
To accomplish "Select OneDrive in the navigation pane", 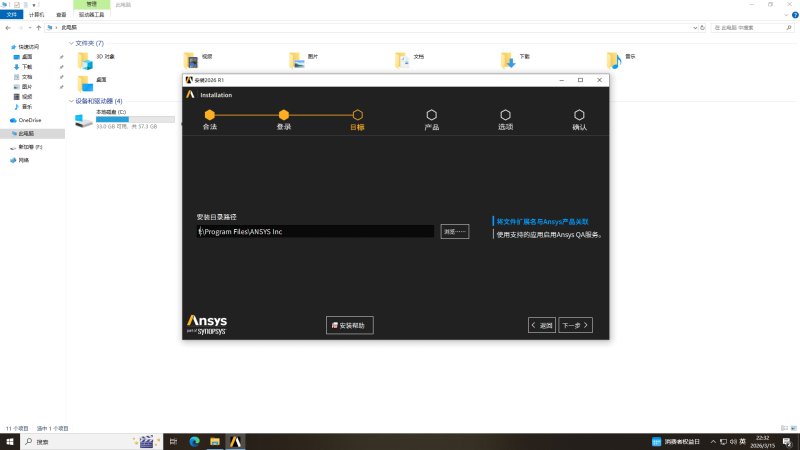I will click(30, 120).
